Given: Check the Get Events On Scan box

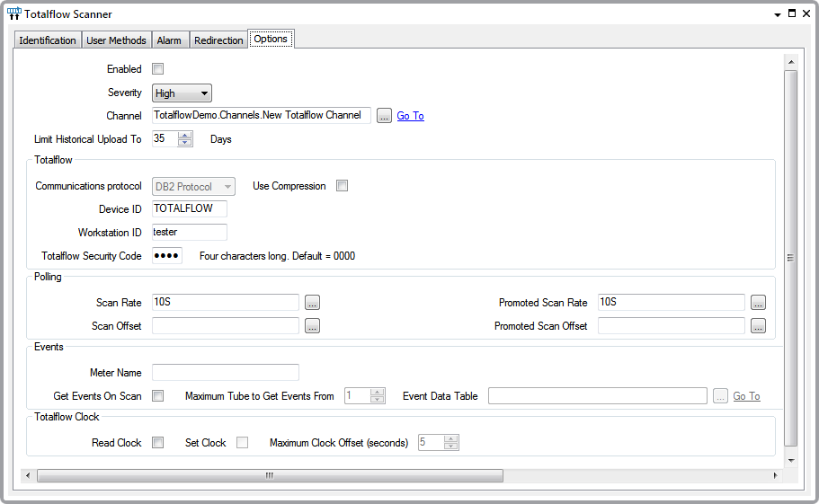Looking at the screenshot, I should [158, 396].
